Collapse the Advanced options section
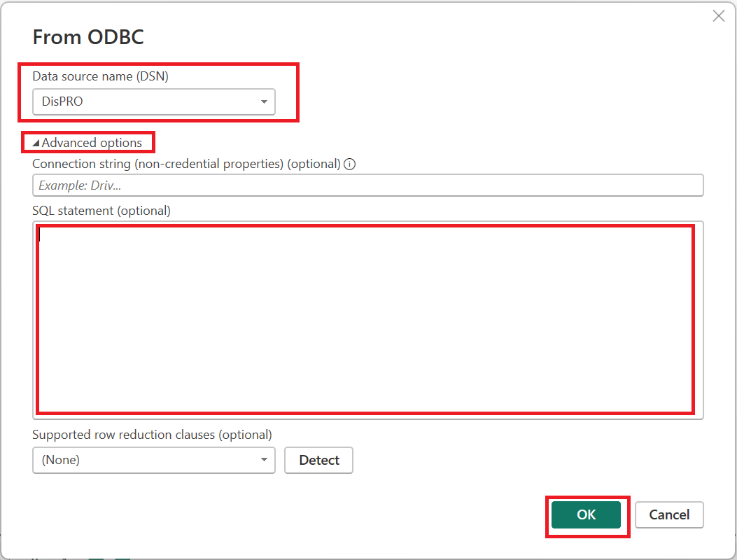 [87, 142]
